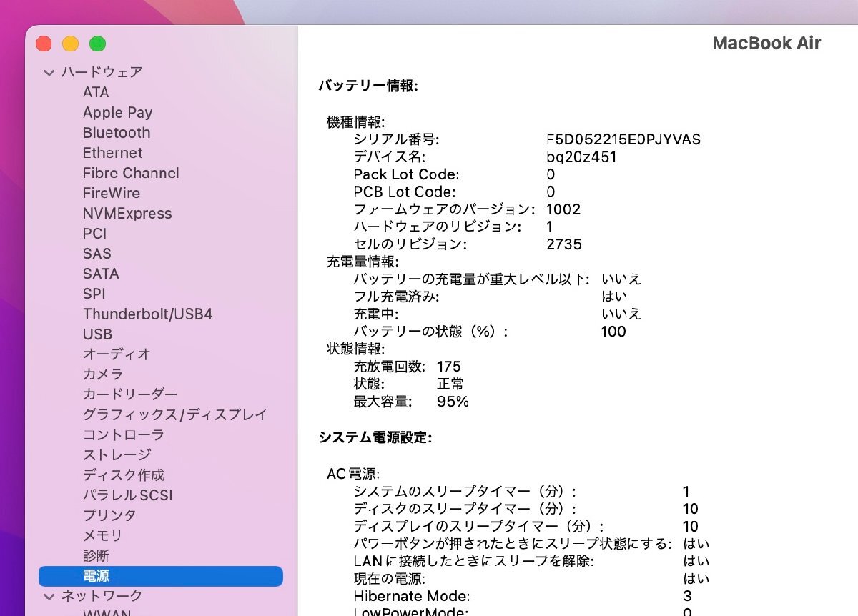
Task: Click the 機種情報 label
Action: coord(355,122)
